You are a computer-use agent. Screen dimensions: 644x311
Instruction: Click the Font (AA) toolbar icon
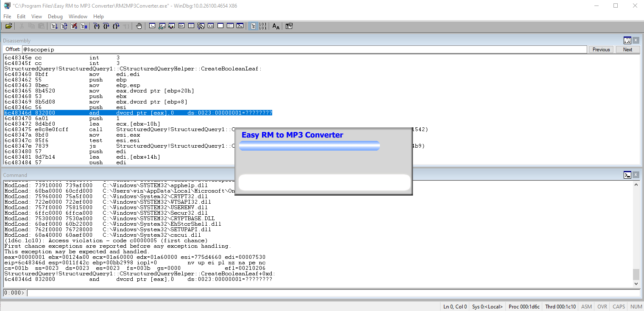pos(276,26)
